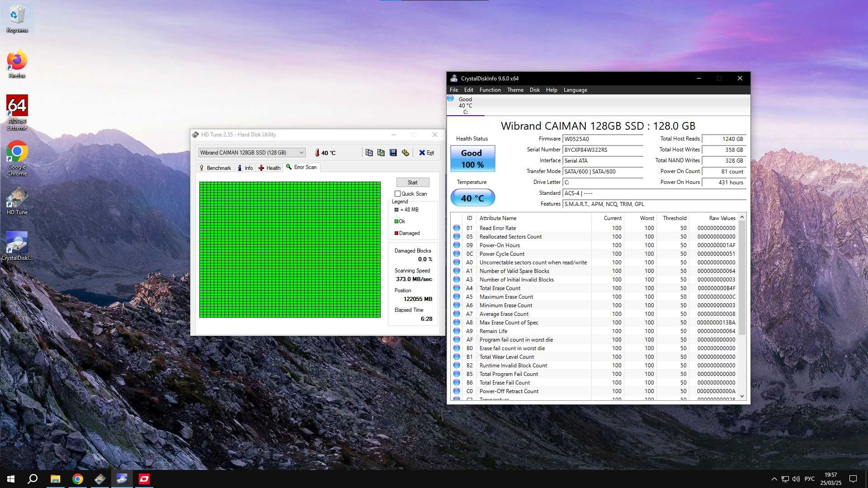Click Power On Hours value 431 hours

coord(724,183)
